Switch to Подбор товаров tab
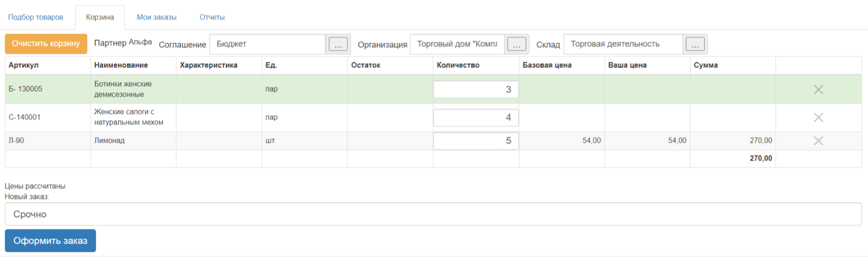868x267 pixels. [36, 17]
